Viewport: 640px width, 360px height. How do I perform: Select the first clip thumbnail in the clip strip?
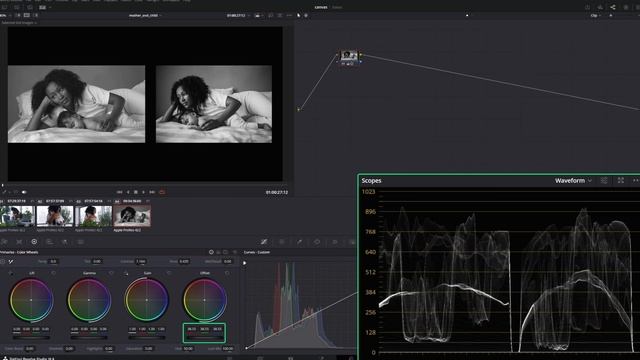pyautogui.click(x=17, y=216)
